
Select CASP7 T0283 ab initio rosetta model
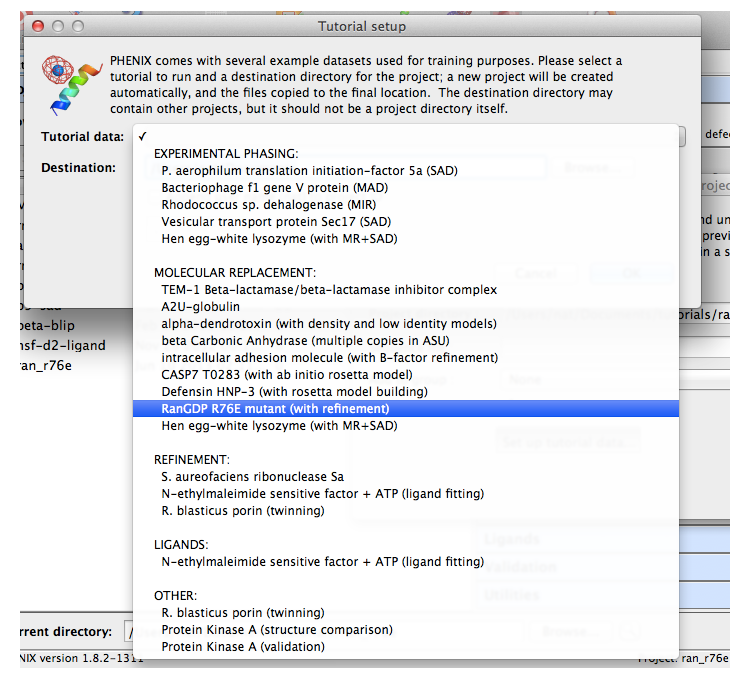[287, 375]
